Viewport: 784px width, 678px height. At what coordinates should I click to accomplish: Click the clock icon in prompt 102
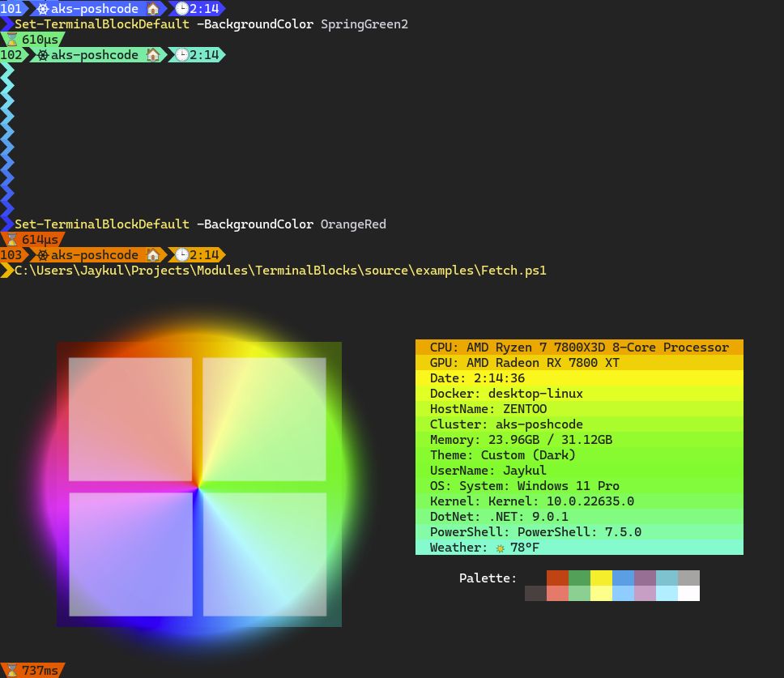coord(182,54)
